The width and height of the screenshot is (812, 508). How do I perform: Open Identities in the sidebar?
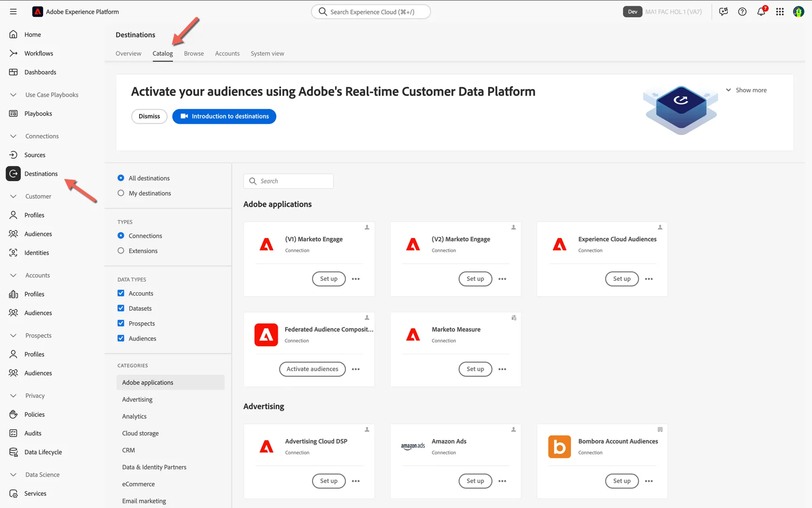(x=37, y=253)
